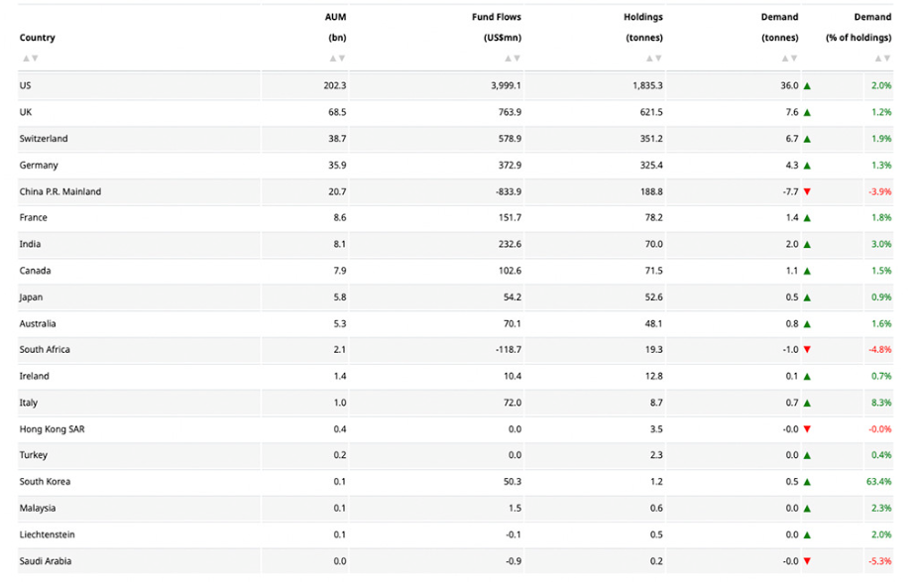Click Italy's 8.3% demand percentage
The width and height of the screenshot is (918, 588).
tap(881, 403)
